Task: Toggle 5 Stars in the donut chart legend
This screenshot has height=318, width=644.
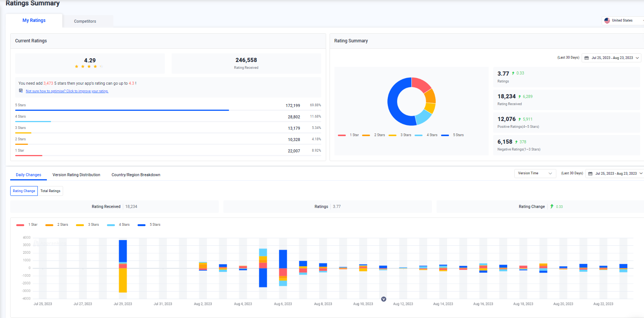Action: (x=452, y=135)
